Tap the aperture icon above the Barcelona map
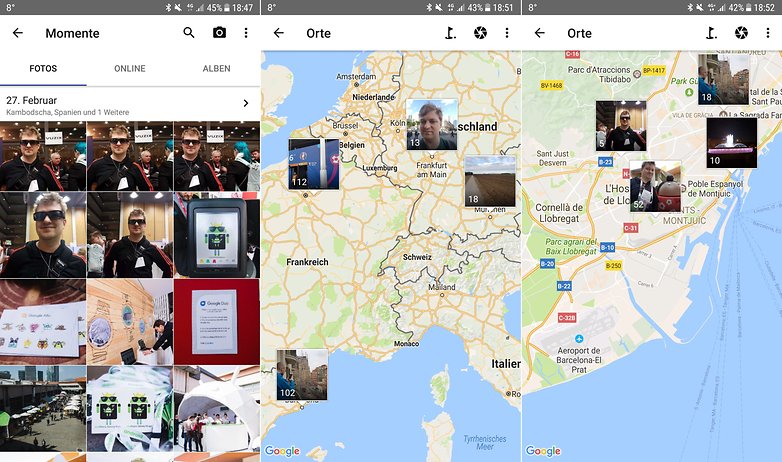This screenshot has height=462, width=782. point(741,33)
